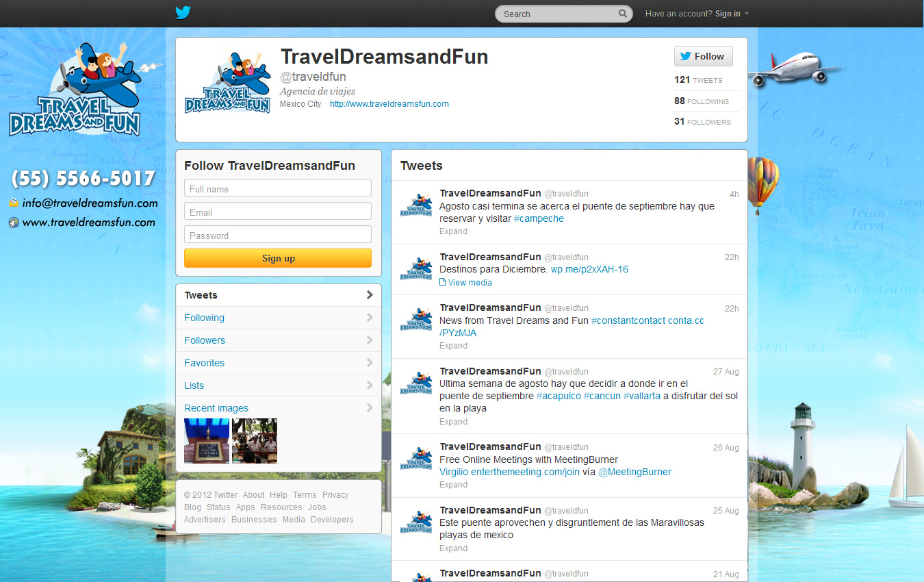Viewport: 924px width, 582px height.
Task: Open the traveldreamsfun.com profile link
Action: click(x=389, y=104)
